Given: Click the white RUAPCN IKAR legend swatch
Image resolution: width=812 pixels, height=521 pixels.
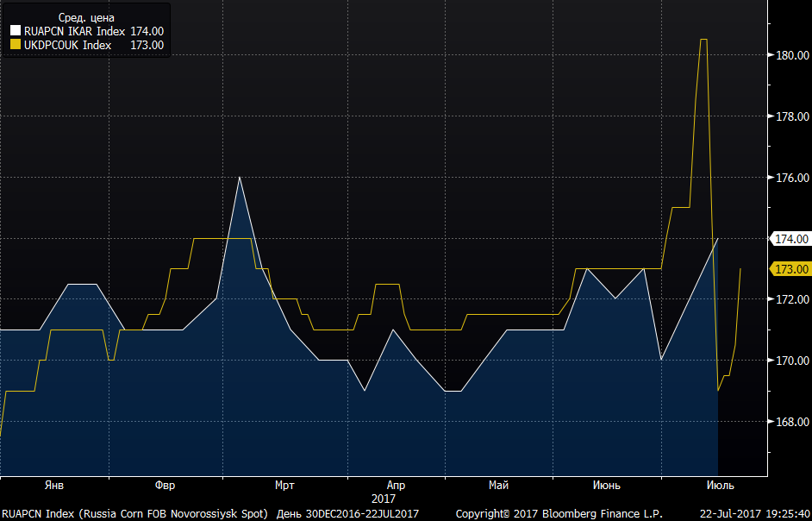Looking at the screenshot, I should point(16,32).
